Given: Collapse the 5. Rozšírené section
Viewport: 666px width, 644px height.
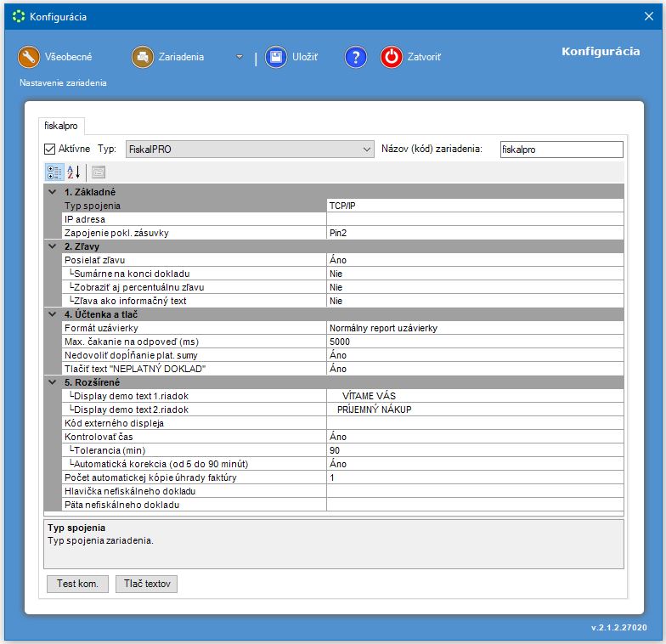Looking at the screenshot, I should click(x=53, y=382).
